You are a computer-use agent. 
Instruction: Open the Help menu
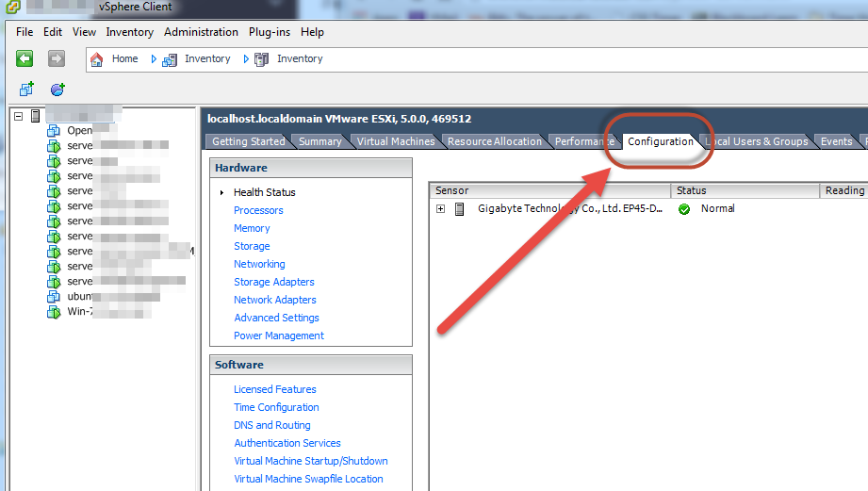coord(312,32)
